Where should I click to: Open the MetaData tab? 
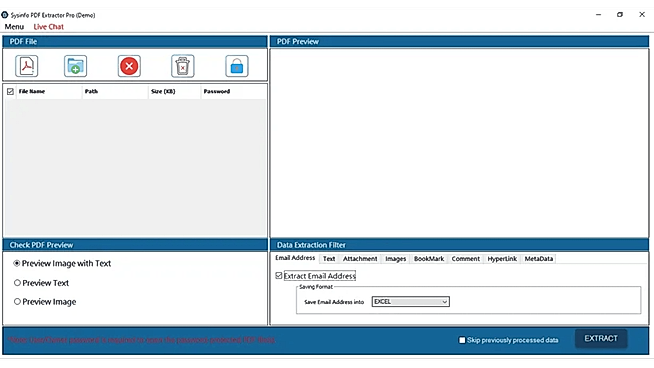coord(539,259)
